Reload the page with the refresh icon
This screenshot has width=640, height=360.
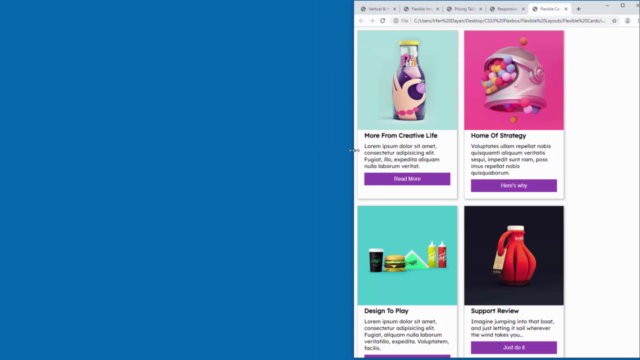point(382,21)
